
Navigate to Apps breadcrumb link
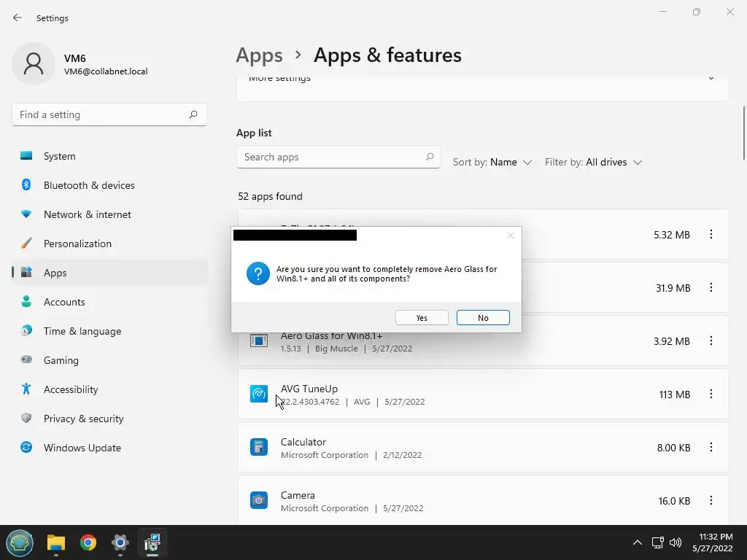pos(259,55)
